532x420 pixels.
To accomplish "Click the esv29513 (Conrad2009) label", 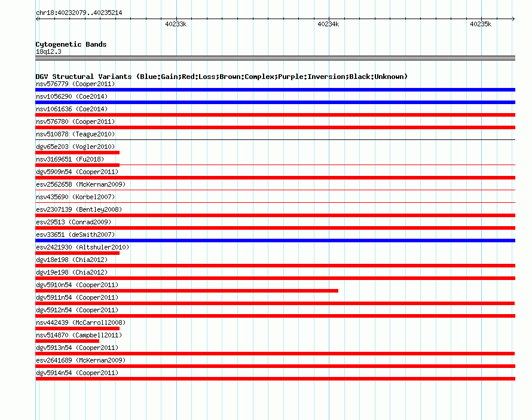I will [x=74, y=222].
